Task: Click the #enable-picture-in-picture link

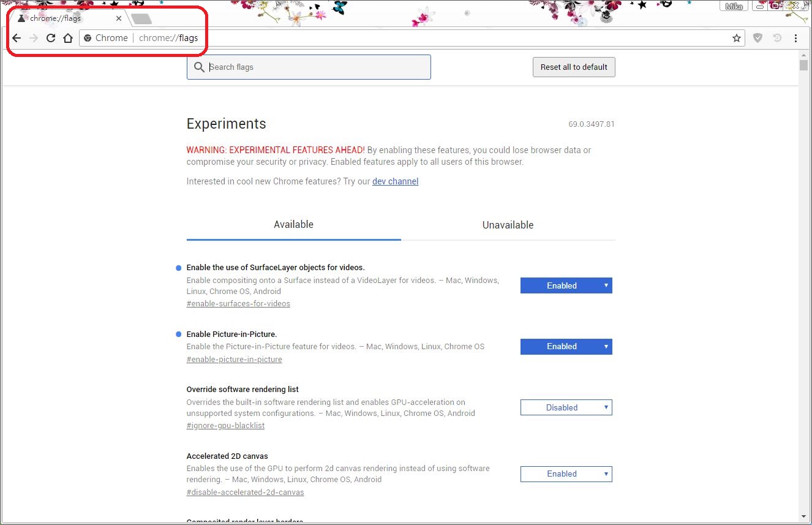Action: click(x=235, y=360)
